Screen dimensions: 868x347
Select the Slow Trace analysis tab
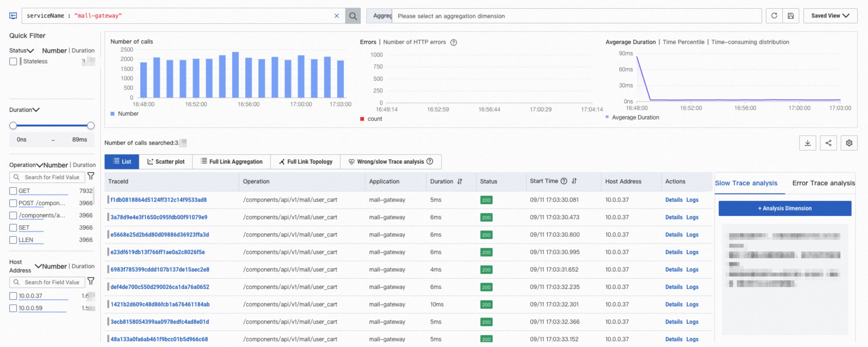click(746, 183)
